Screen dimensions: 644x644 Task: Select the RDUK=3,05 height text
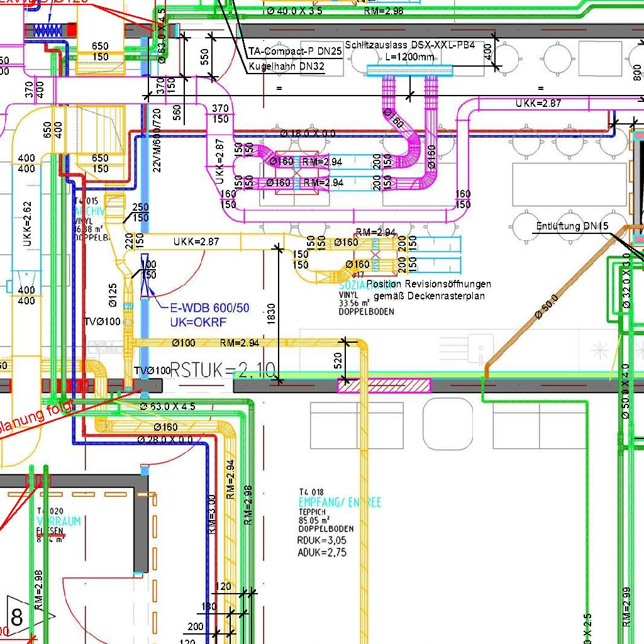click(x=321, y=541)
